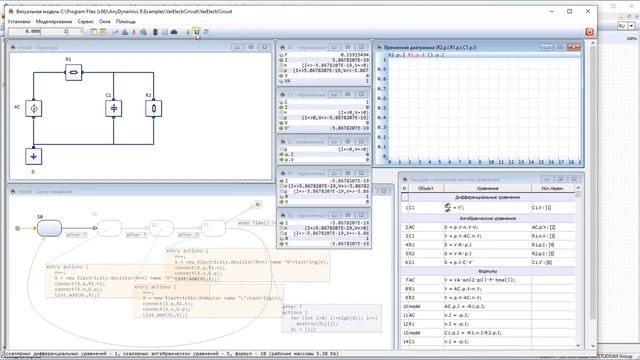This screenshot has height=360, width=640.
Task: Click the Объект column header in equations table
Action: 426,189
